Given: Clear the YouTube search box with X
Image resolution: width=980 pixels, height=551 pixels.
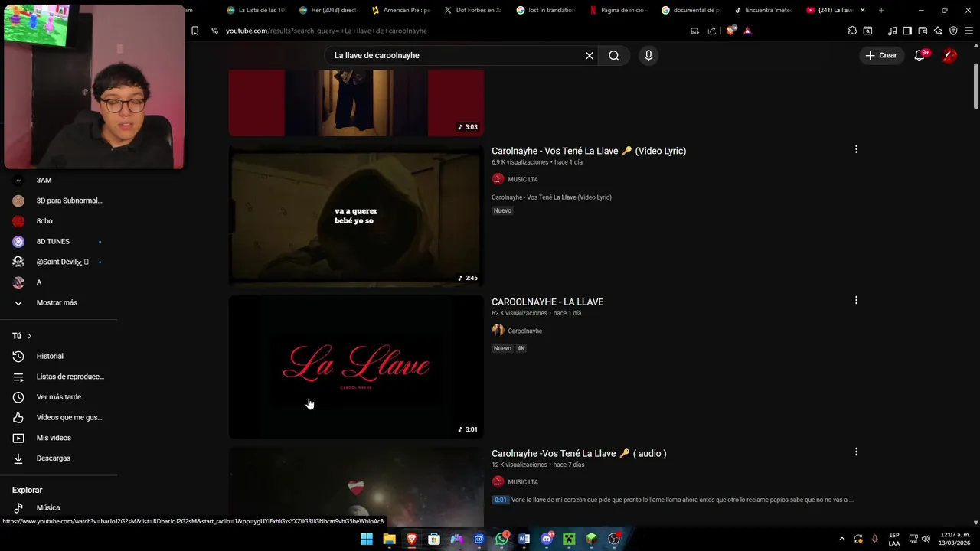Looking at the screenshot, I should click(590, 55).
